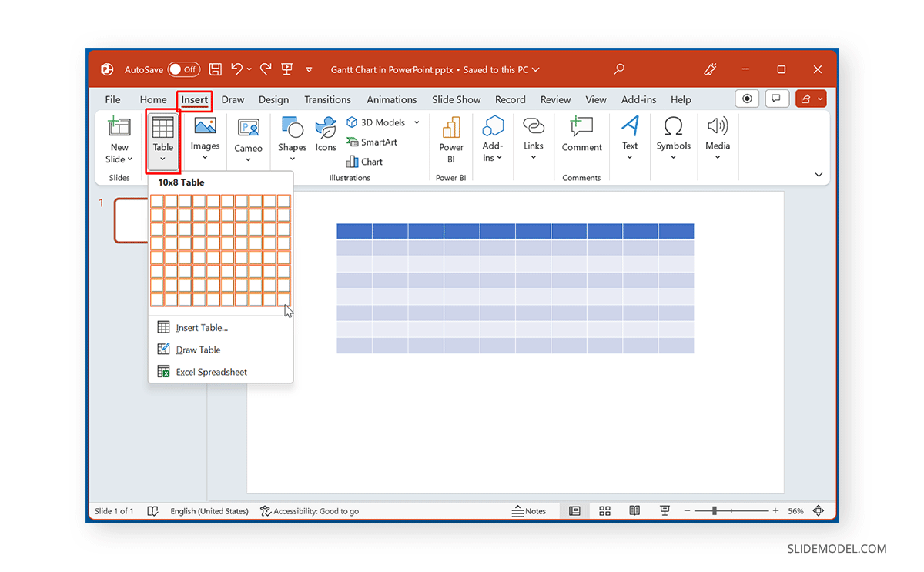Screen dimensions: 924x572
Task: Click the zoom in plus button
Action: click(775, 511)
